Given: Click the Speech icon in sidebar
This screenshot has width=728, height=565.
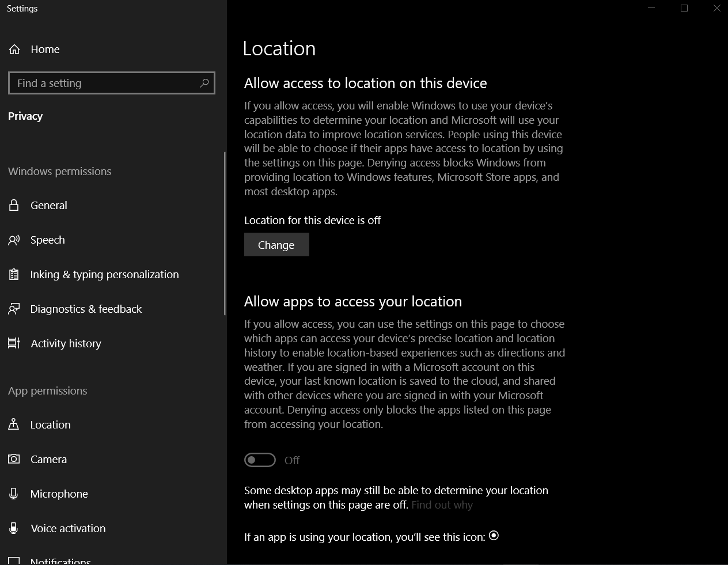Looking at the screenshot, I should [14, 240].
